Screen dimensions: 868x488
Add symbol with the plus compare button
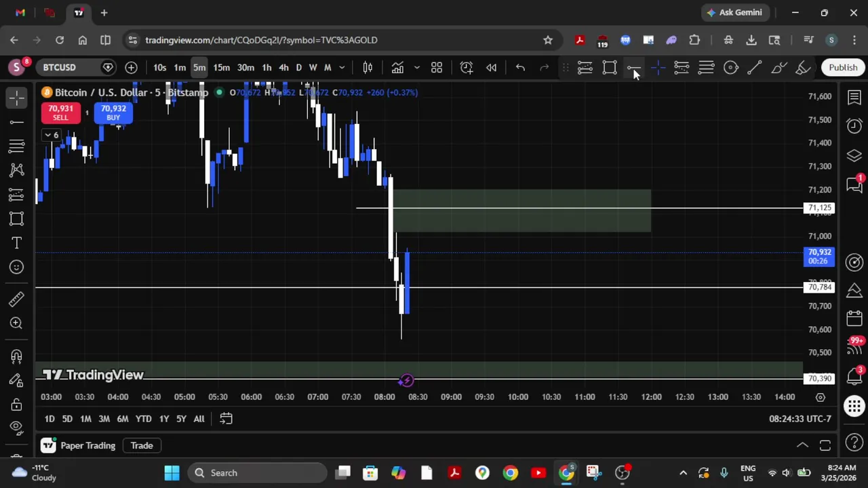point(131,67)
